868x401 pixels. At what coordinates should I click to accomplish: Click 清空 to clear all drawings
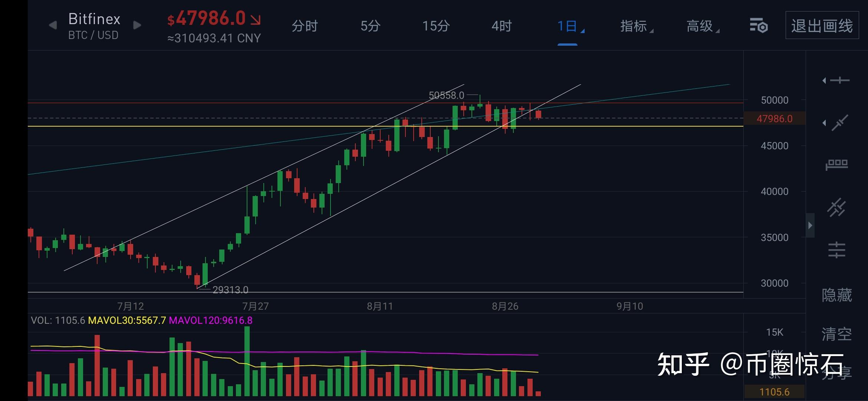[x=837, y=334]
